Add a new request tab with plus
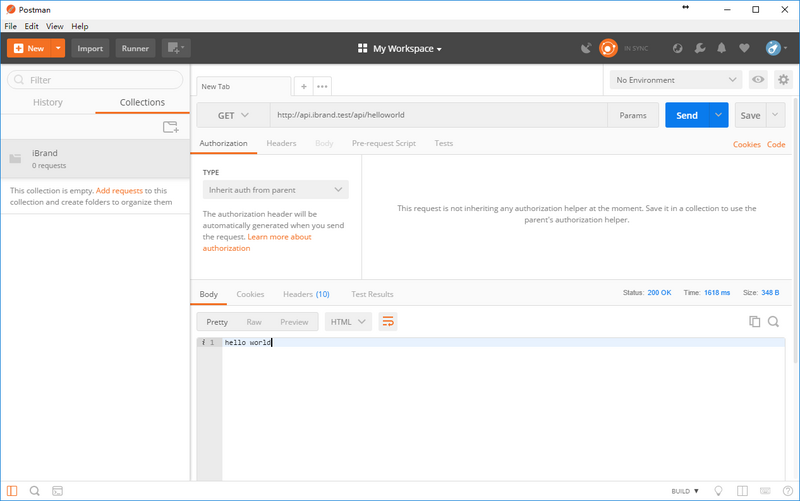800x501 pixels. pos(304,86)
